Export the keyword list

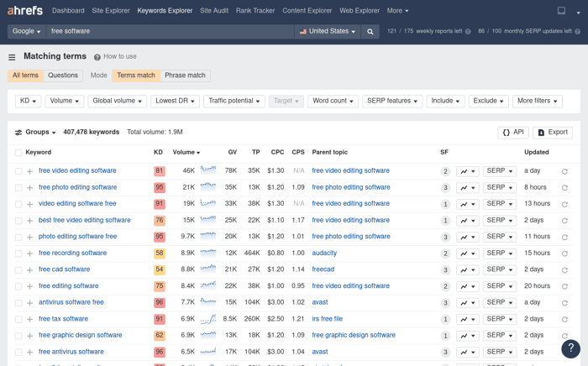553,133
